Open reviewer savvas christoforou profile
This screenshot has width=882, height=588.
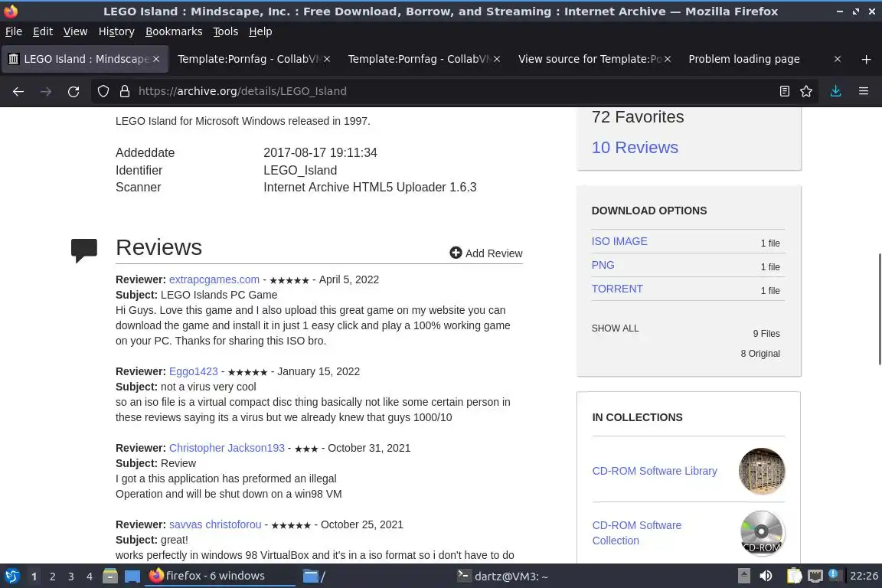215,524
